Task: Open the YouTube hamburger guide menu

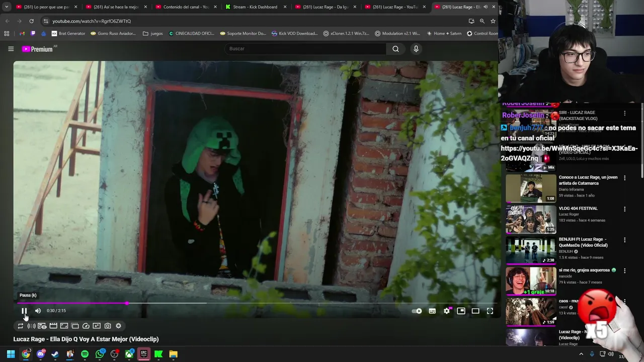Action: tap(11, 49)
